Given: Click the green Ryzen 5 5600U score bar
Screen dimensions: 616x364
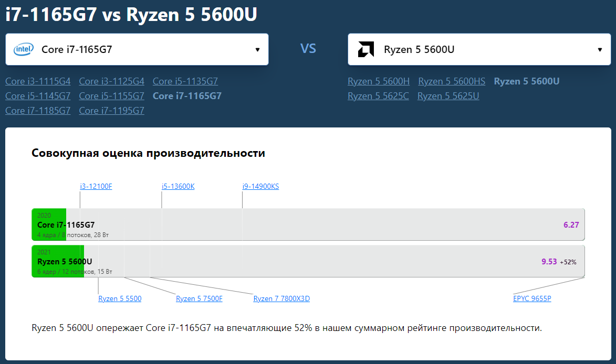Looking at the screenshot, I should 58,261.
